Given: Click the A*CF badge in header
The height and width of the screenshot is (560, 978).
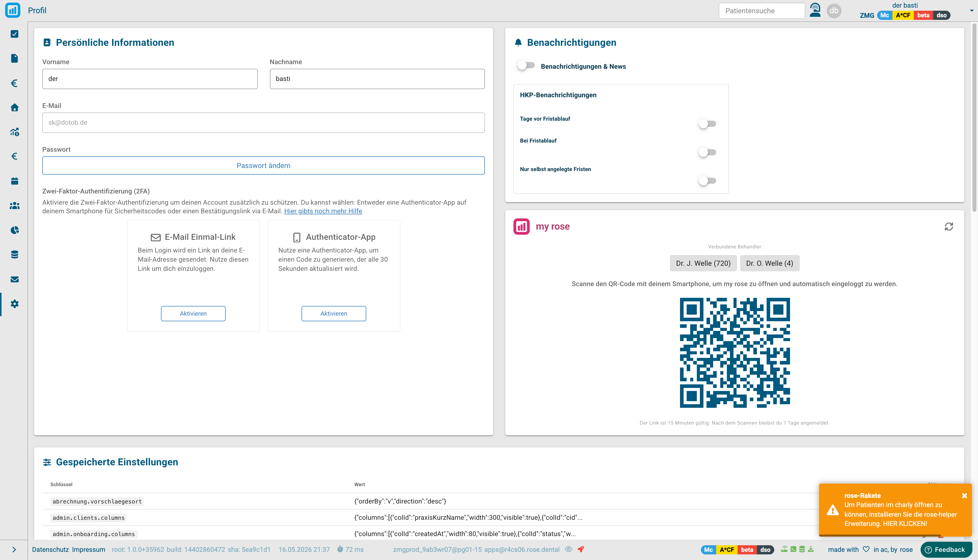Looking at the screenshot, I should (903, 15).
